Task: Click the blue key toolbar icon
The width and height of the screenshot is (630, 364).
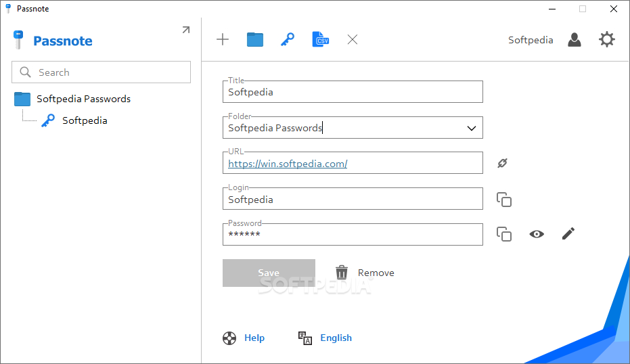Action: (288, 39)
